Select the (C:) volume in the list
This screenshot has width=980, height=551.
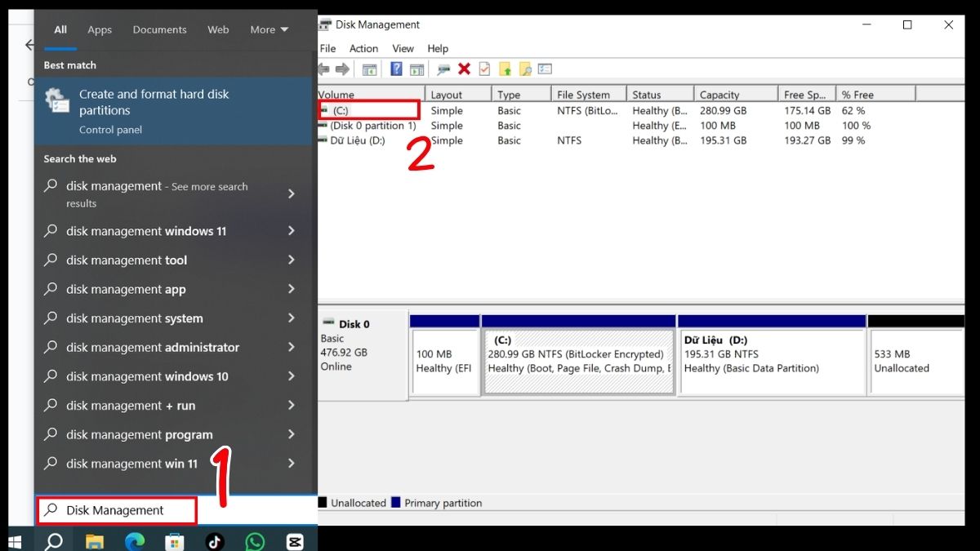pos(341,110)
